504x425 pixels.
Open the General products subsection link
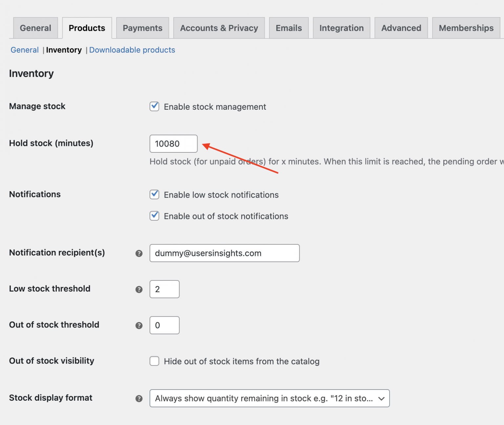point(24,50)
